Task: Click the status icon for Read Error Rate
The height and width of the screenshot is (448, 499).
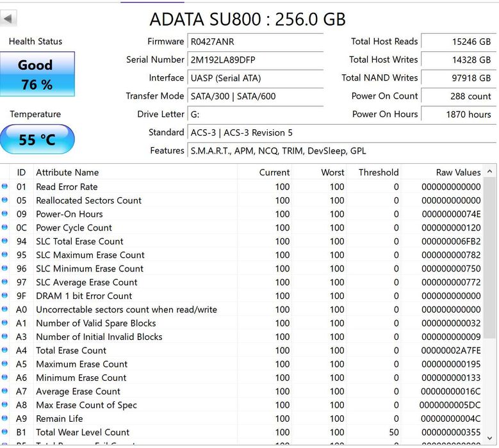Action: (4, 186)
